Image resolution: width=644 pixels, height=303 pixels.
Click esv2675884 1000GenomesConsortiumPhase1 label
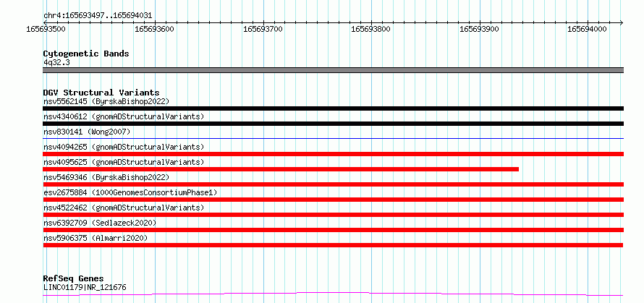click(x=130, y=192)
